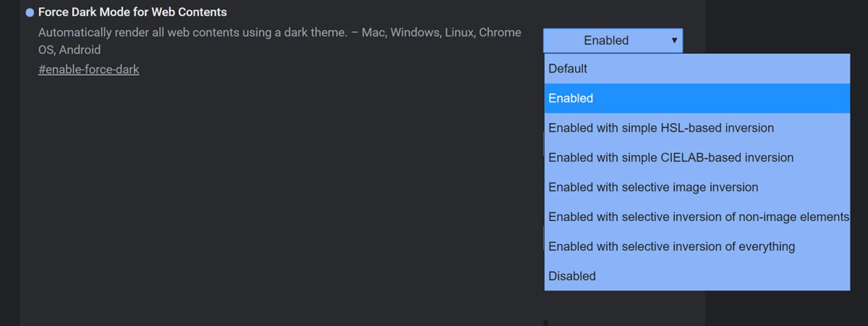Choose the Default option in the list

pyautogui.click(x=697, y=69)
